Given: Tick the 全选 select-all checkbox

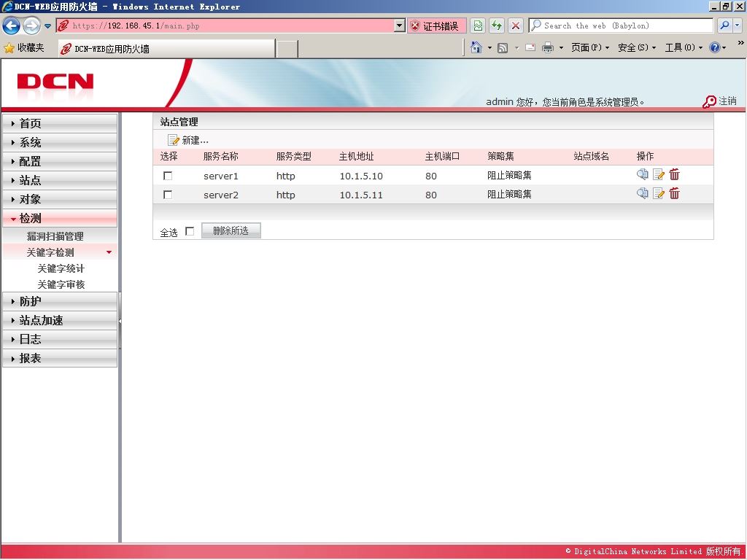Looking at the screenshot, I should 190,231.
